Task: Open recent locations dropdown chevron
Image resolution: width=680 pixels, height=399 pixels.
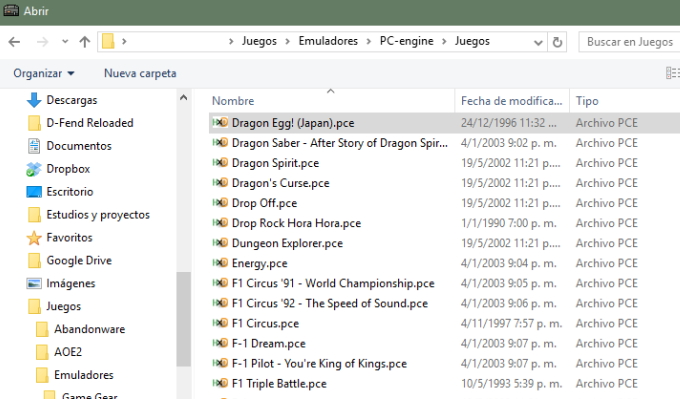Action: [65, 42]
